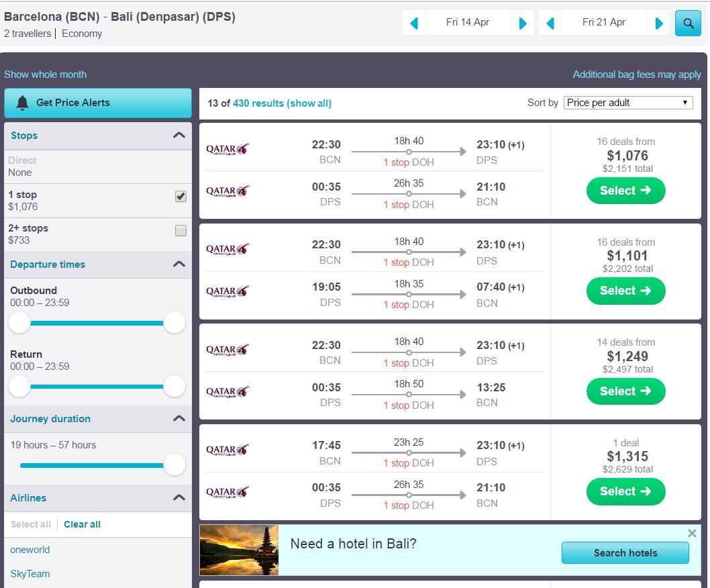The image size is (710, 588).
Task: Open Additional bag fees may apply link
Action: (637, 75)
